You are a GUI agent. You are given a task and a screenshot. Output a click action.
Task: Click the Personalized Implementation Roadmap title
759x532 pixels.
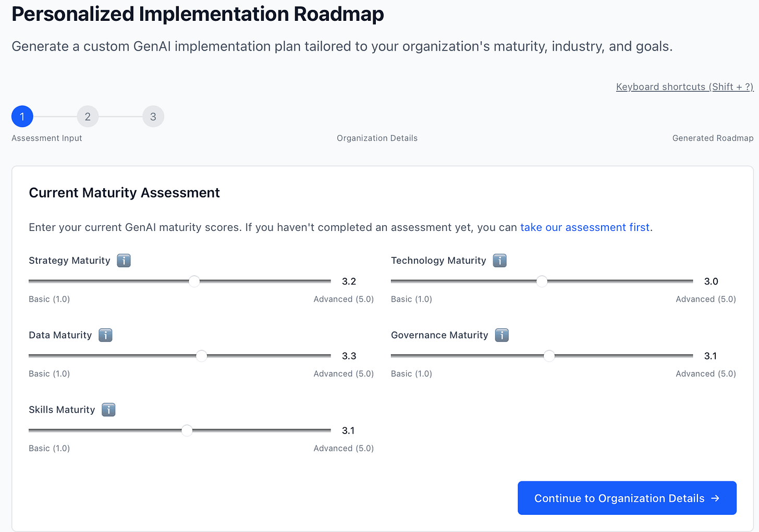198,14
